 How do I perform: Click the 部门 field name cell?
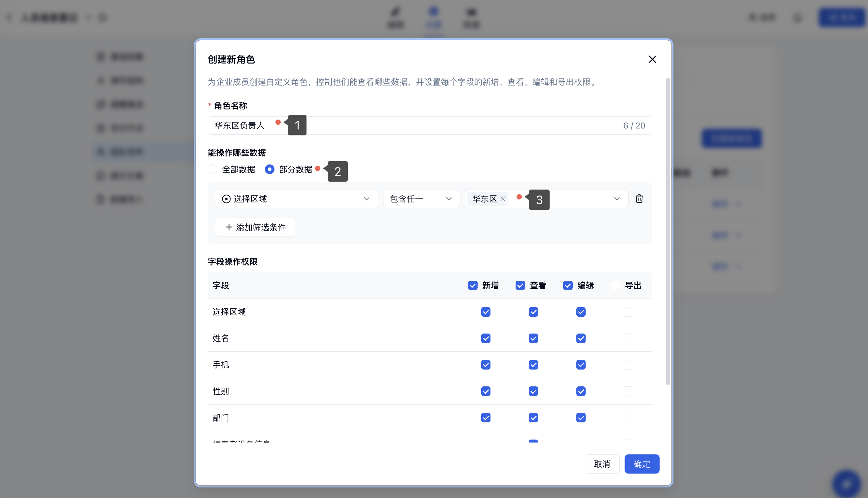point(221,418)
